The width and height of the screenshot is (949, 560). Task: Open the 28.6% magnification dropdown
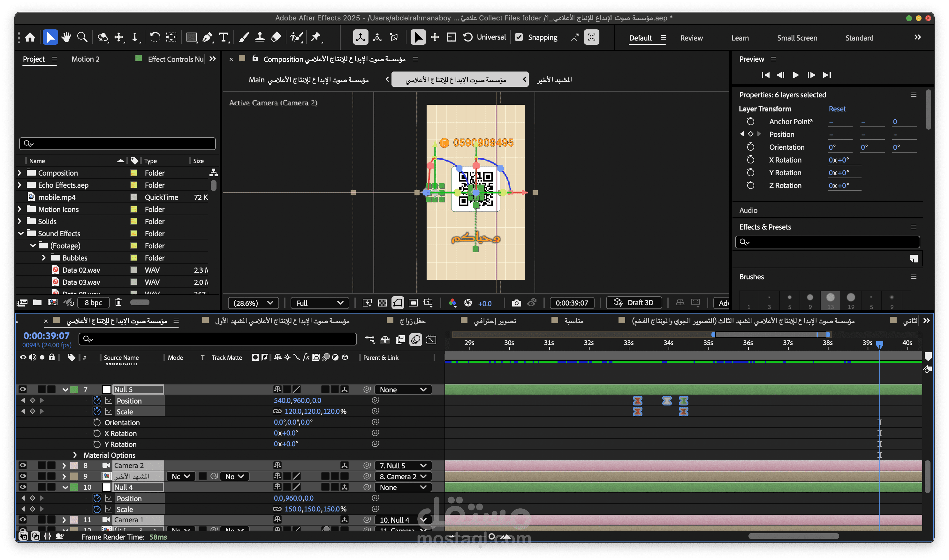tap(253, 303)
